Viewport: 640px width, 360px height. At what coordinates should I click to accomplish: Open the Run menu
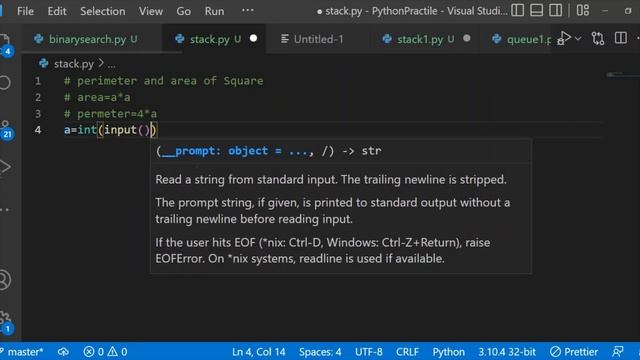pyautogui.click(x=214, y=11)
